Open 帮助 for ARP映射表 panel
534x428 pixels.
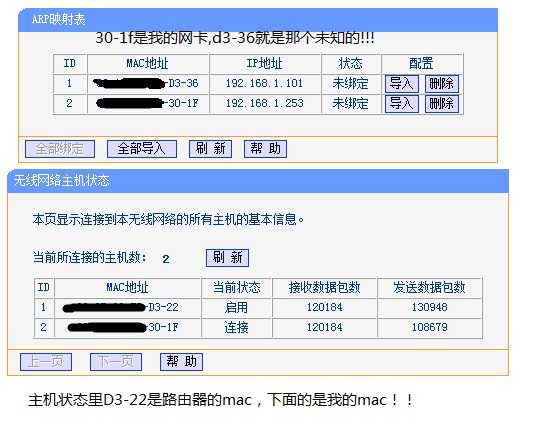point(265,149)
